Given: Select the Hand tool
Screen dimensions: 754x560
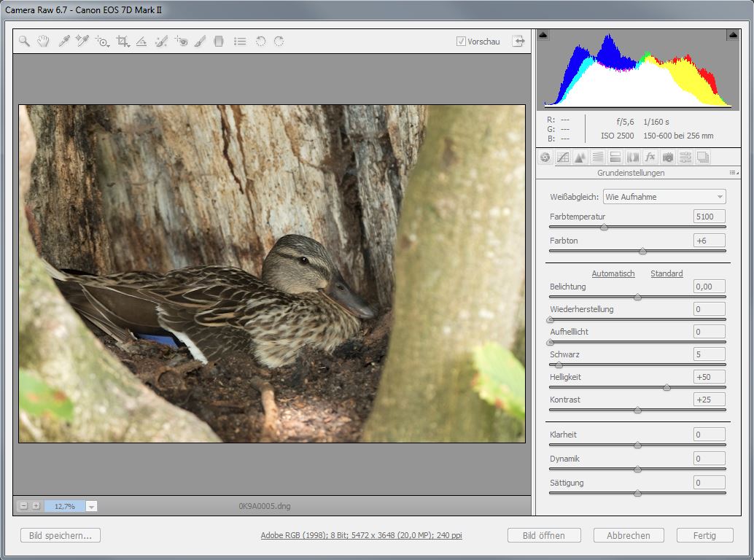Looking at the screenshot, I should coord(43,42).
